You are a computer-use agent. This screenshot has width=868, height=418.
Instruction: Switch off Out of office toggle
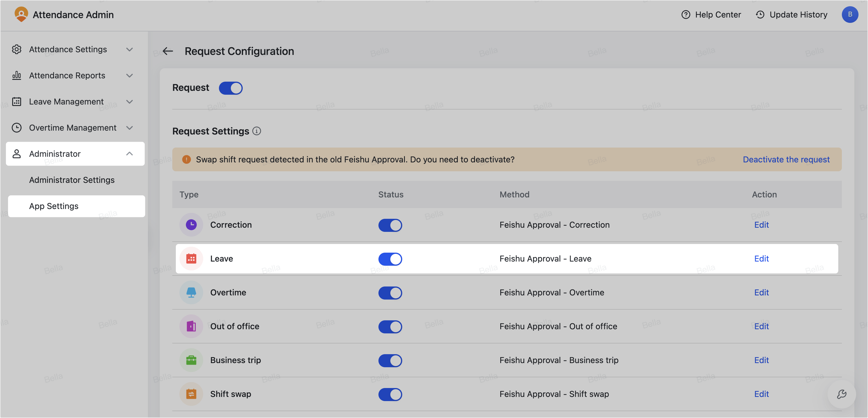coord(390,327)
